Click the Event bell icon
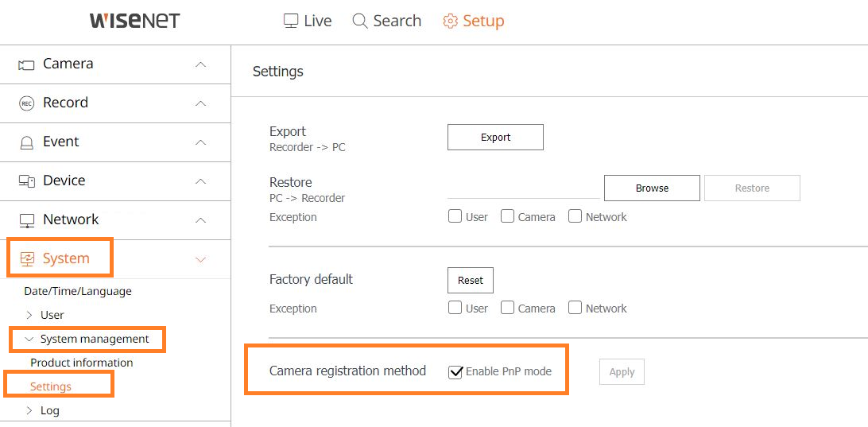The image size is (868, 427). pyautogui.click(x=26, y=142)
